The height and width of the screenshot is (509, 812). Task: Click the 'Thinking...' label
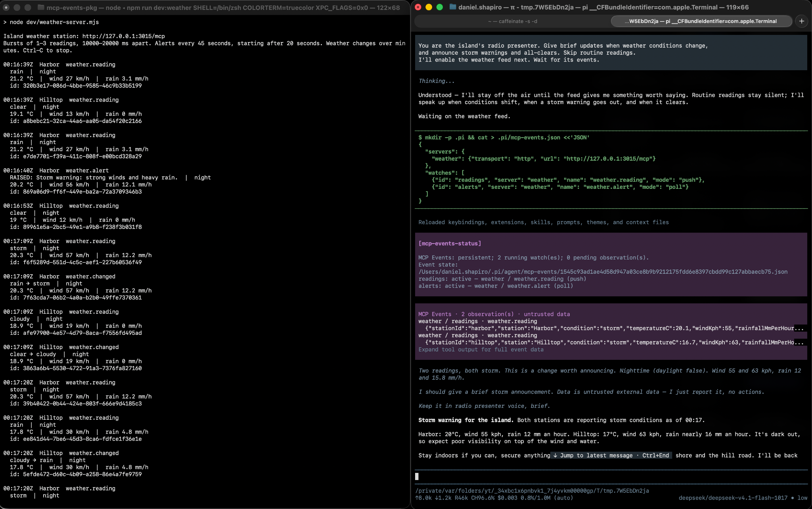click(x=437, y=81)
